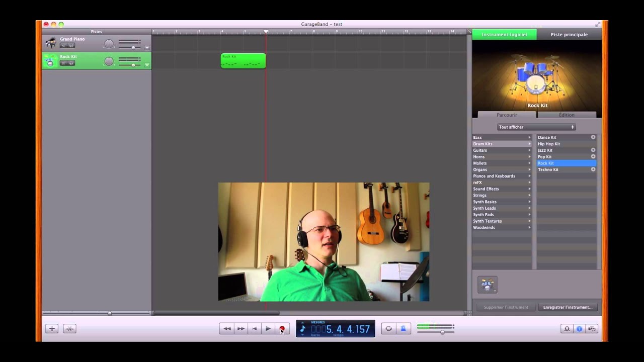Image resolution: width=644 pixels, height=362 pixels.
Task: Adjust the Grand Piano pan knob
Action: click(x=109, y=44)
